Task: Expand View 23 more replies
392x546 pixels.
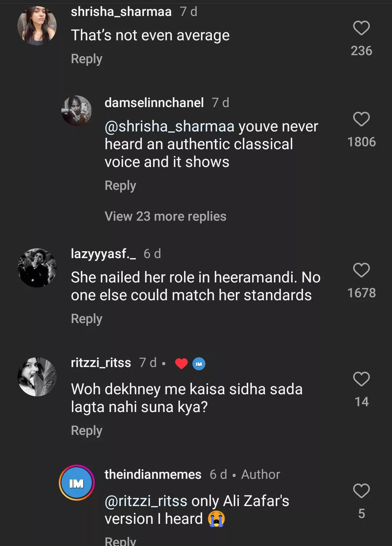Action: pos(166,216)
